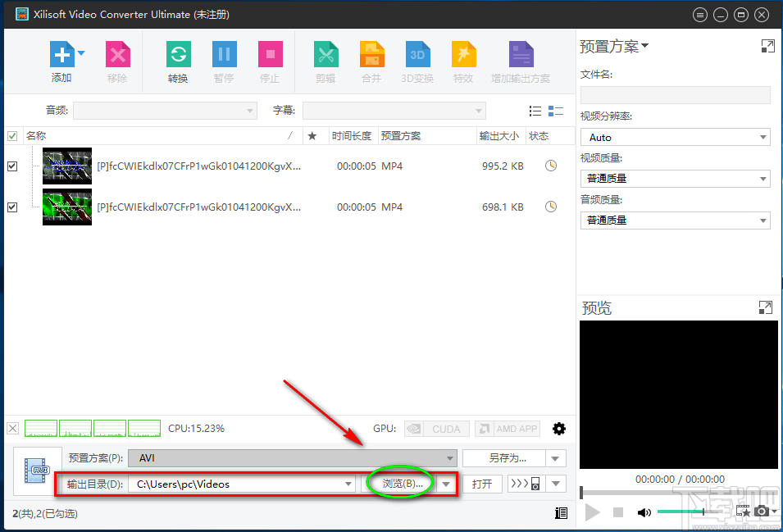The height and width of the screenshot is (532, 783).
Task: Uncheck the 995.2 KB file row checkbox
Action: click(x=12, y=166)
